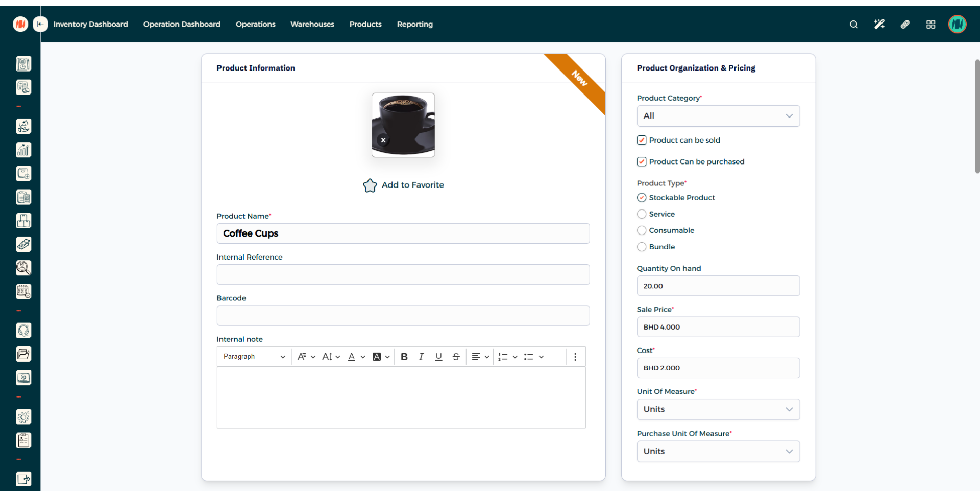Click the logout icon in sidebar
The width and height of the screenshot is (980, 491).
coord(23,479)
